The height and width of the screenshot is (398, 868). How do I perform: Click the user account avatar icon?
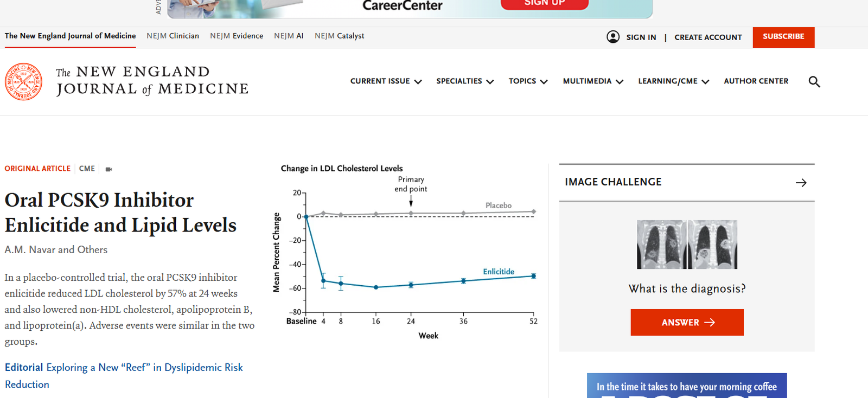[612, 37]
